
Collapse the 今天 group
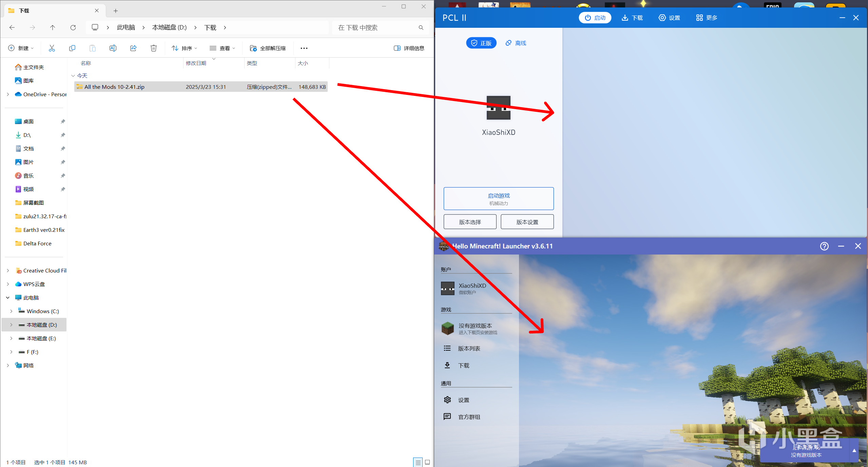(73, 76)
